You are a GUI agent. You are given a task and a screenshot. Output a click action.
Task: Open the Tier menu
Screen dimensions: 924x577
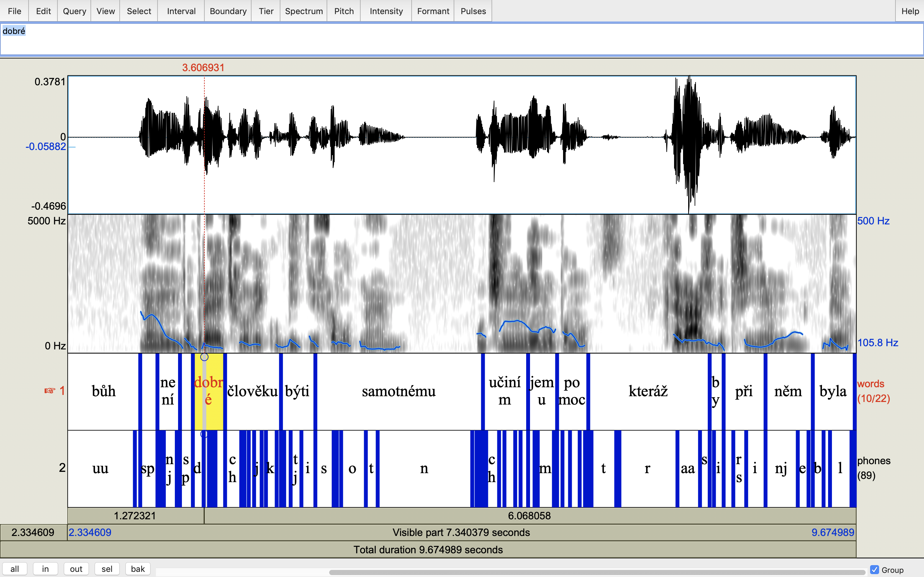click(x=266, y=11)
